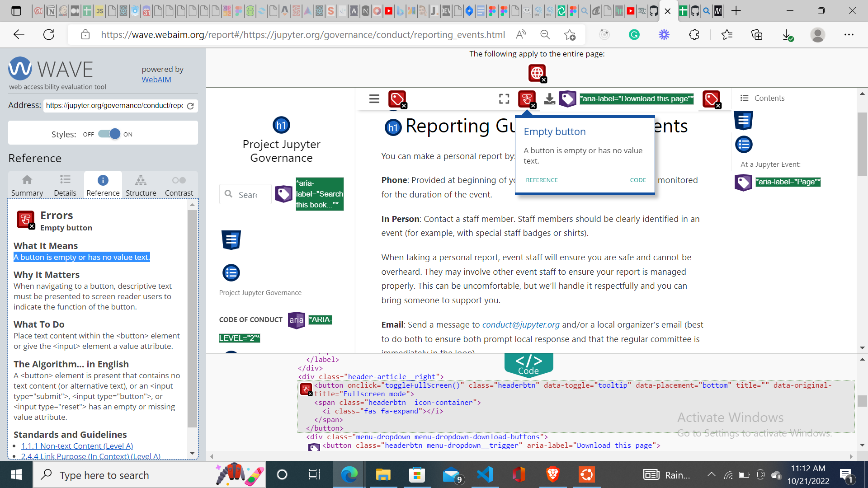Image resolution: width=868 pixels, height=488 pixels.
Task: Open the WebAIM link
Action: click(156, 79)
